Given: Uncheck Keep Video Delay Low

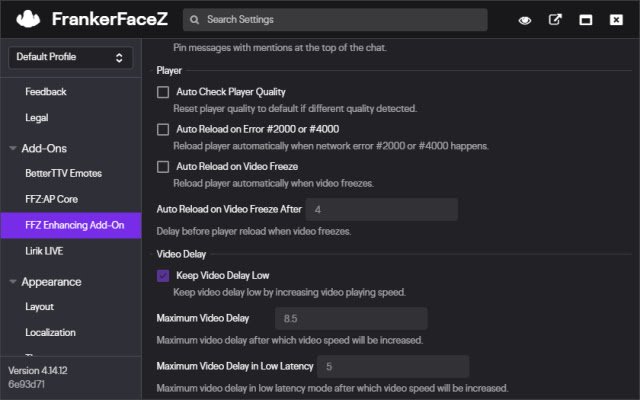Looking at the screenshot, I should 163,275.
